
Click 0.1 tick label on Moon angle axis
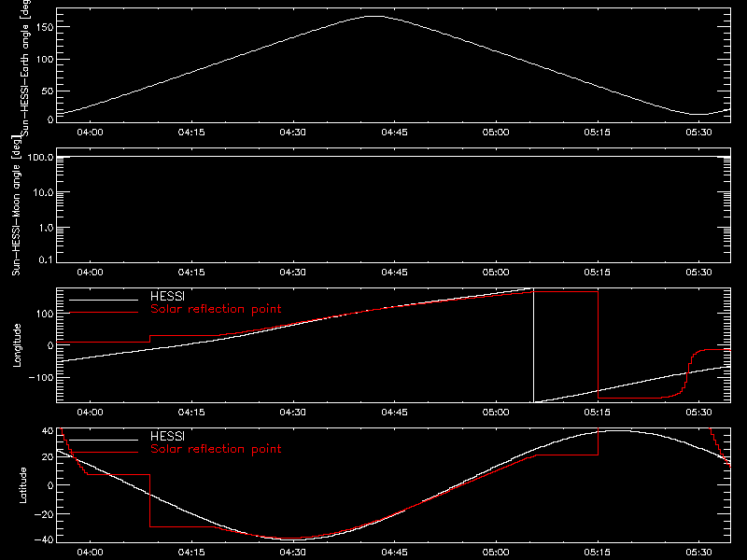(46, 259)
